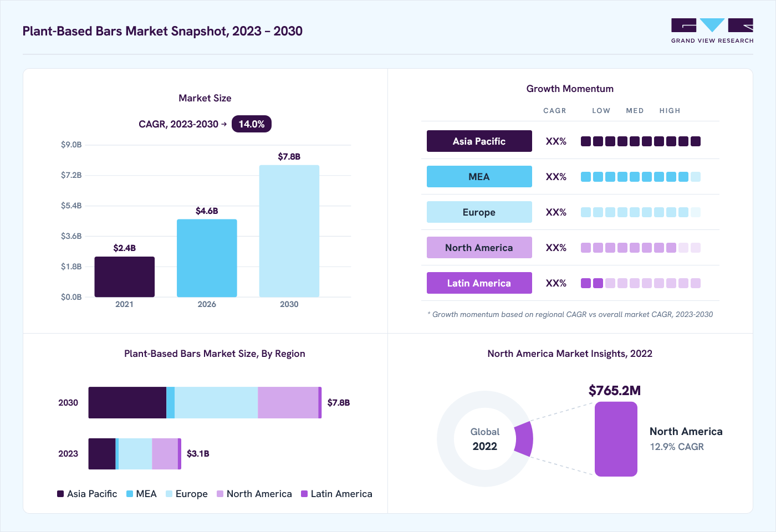
Task: Click the $4.6B bar value label
Action: pos(207,211)
